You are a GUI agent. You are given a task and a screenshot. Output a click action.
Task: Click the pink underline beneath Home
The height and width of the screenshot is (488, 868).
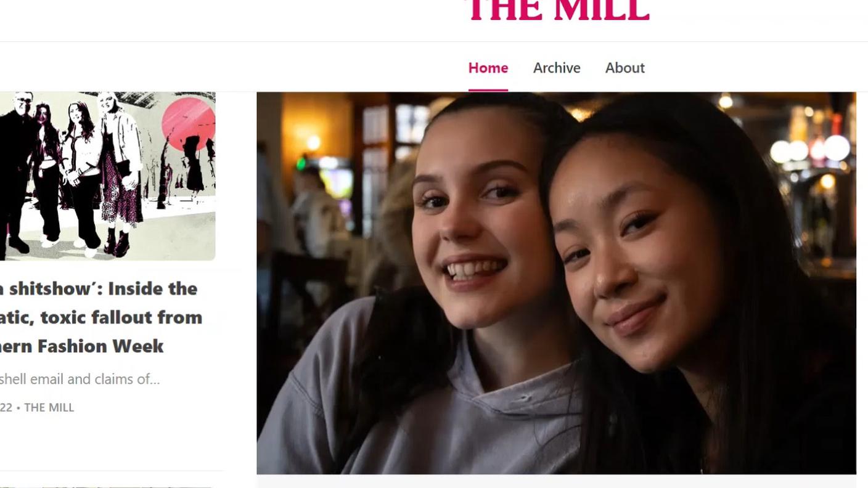(488, 90)
